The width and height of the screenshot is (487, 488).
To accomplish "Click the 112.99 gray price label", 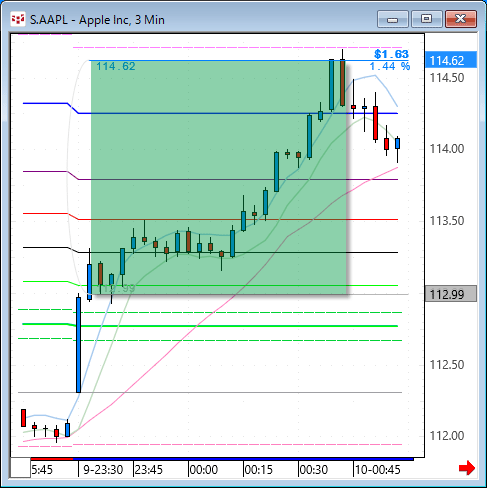I will point(451,294).
